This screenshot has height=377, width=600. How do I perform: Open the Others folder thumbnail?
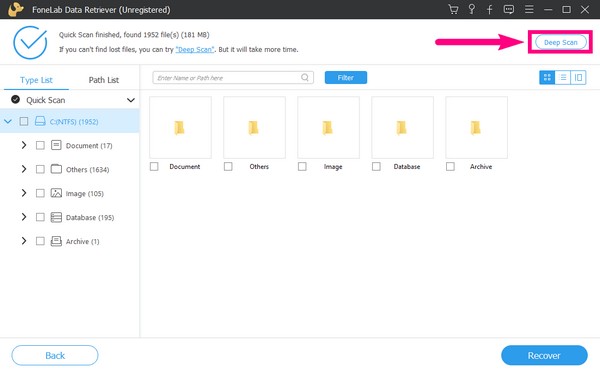coord(254,127)
